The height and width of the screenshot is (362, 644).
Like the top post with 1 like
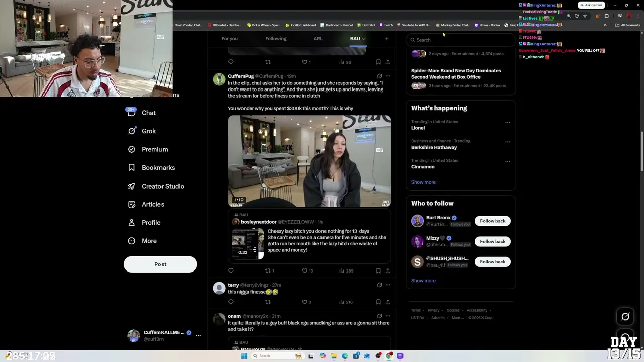[x=306, y=62]
